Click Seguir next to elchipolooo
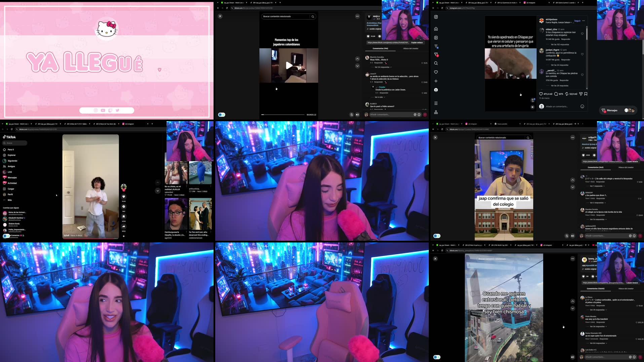This screenshot has height=362, width=644. [577, 21]
